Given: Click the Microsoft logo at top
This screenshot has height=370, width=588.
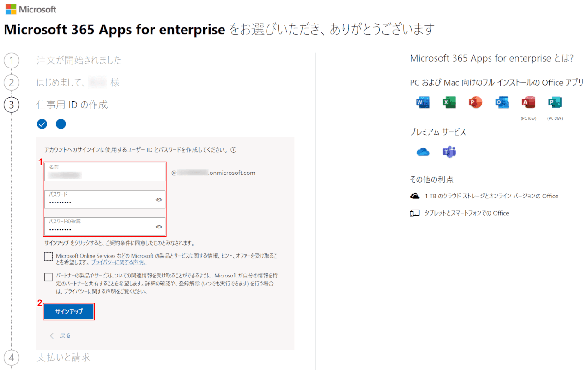Looking at the screenshot, I should (31, 9).
